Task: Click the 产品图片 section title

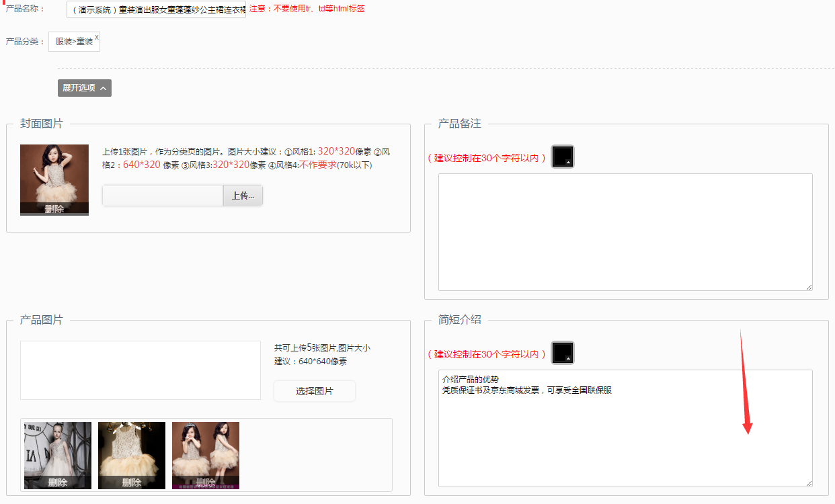Action: (42, 320)
